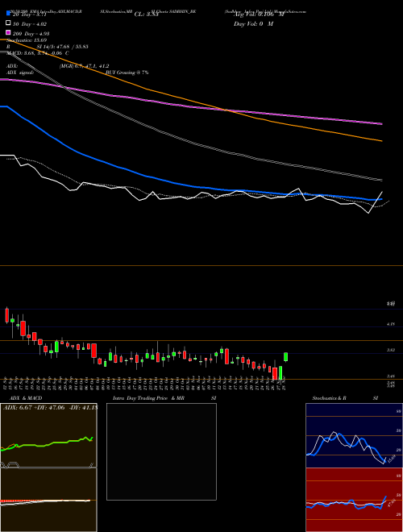Click the 'Stochastics: 13.69' readout
Viewport: 403px width, 532px height.
pos(27,40)
